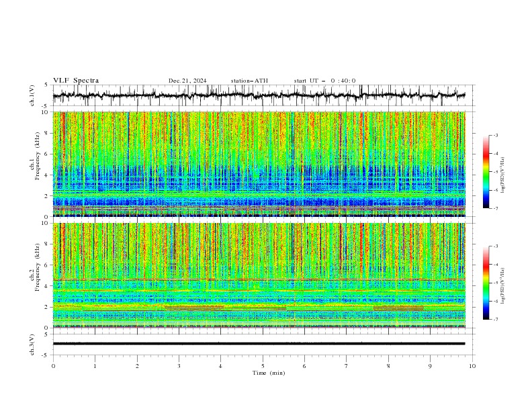Viewport: 532px width, 411px height.
Task: Click inside the ch.2 spectrogram panel
Action: pyautogui.click(x=259, y=275)
